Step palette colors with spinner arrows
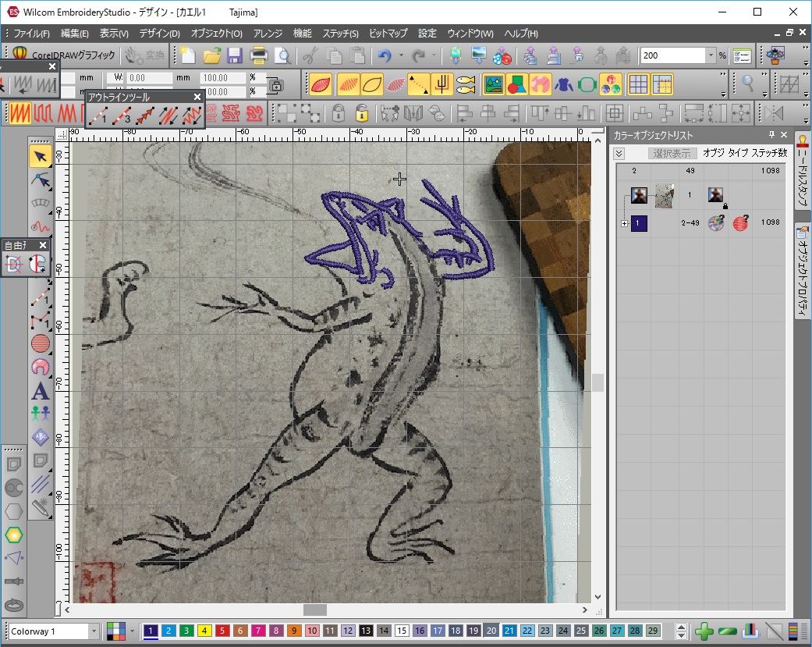The height and width of the screenshot is (647, 812). pos(682,631)
